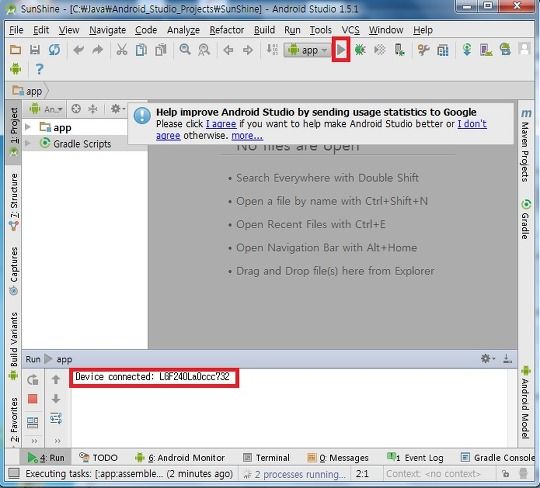Open the SDK Manager icon
The image size is (540, 488).
(505, 49)
